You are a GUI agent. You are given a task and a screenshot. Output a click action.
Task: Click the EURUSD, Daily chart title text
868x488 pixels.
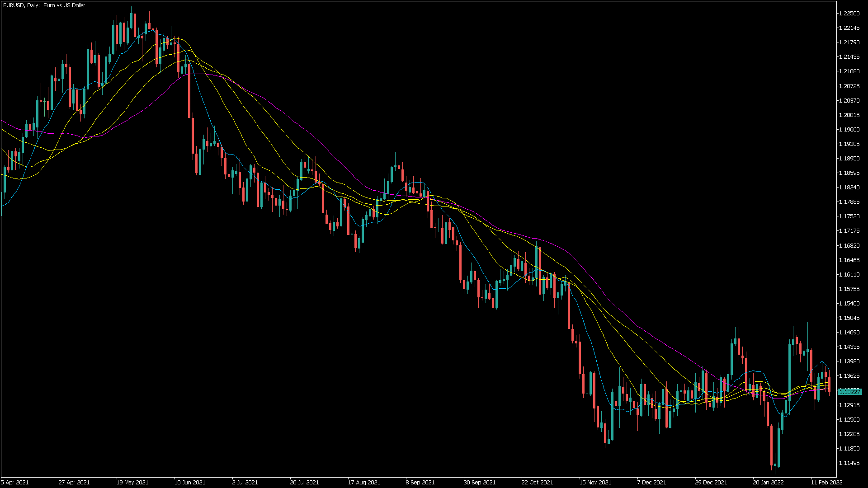pyautogui.click(x=44, y=5)
